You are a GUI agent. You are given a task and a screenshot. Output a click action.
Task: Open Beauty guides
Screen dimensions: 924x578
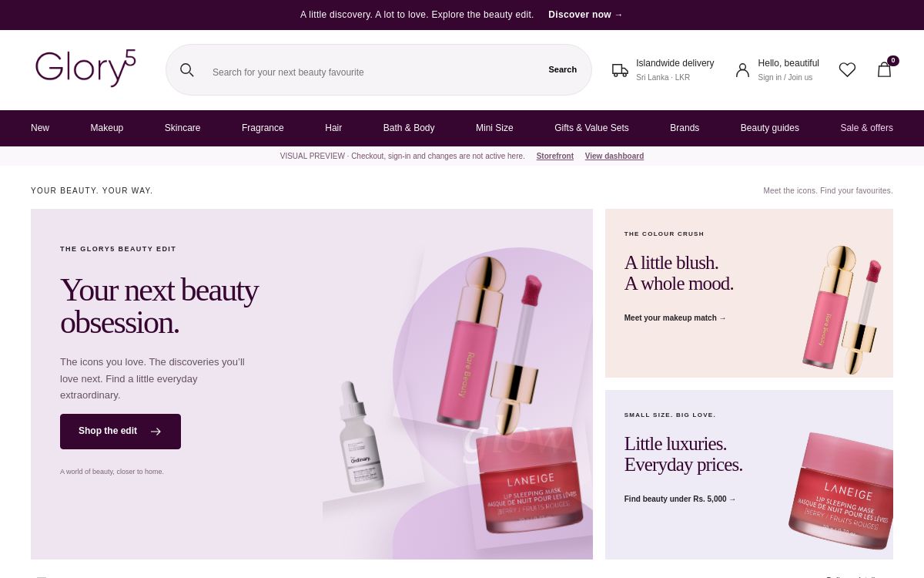click(770, 128)
